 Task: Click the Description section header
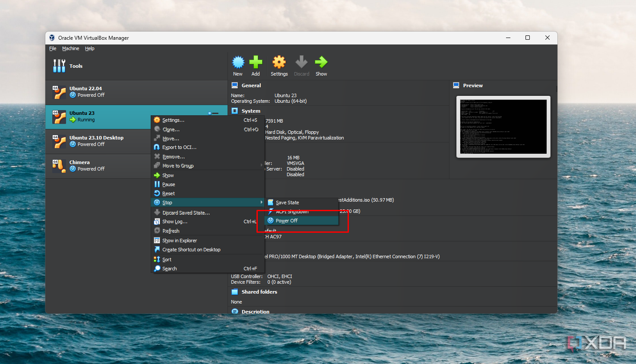(255, 311)
